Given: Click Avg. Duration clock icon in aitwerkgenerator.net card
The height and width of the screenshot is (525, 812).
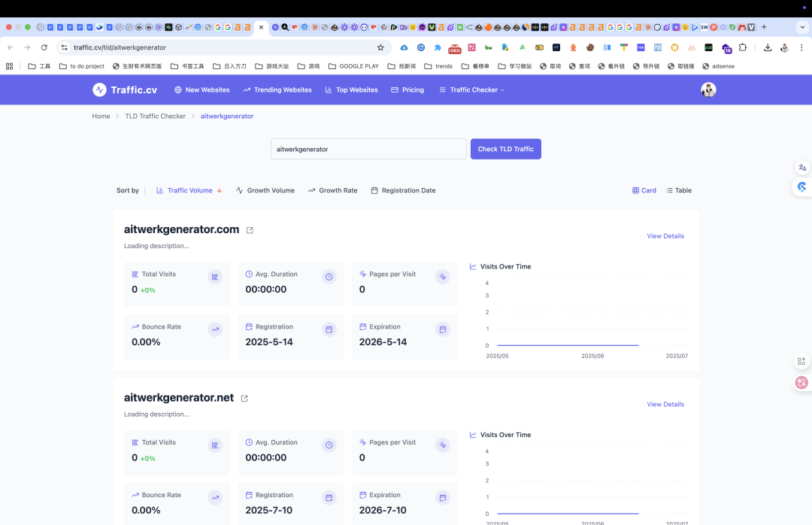Looking at the screenshot, I should point(329,445).
